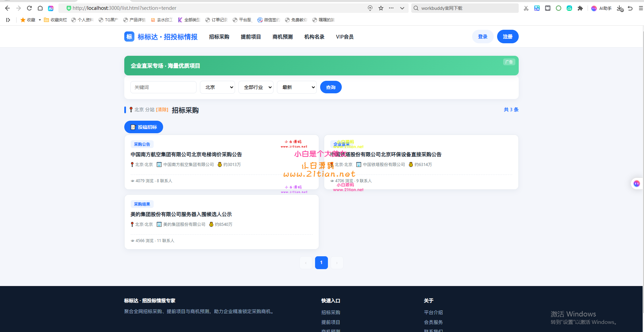
Task: Click the 登录 login button
Action: 483,37
